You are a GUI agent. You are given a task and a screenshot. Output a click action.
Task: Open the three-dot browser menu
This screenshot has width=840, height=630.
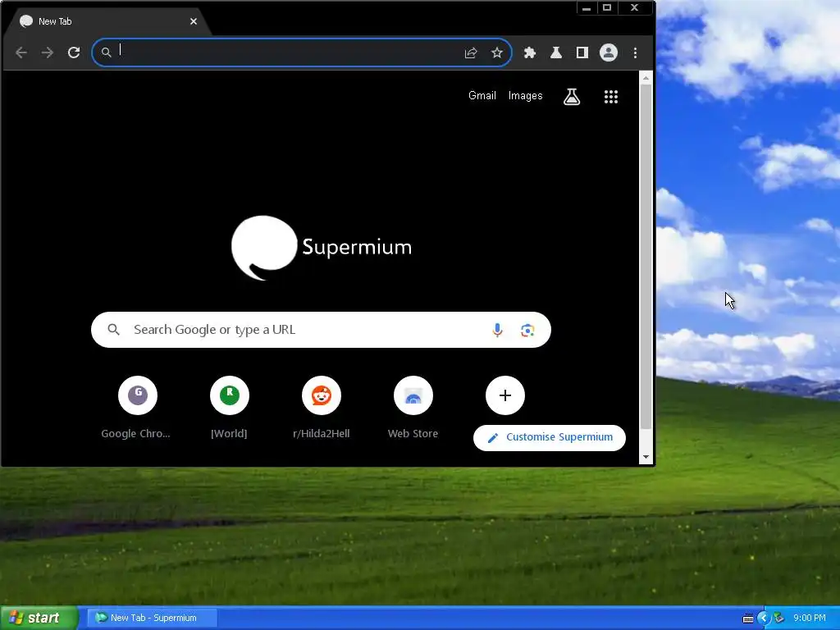pyautogui.click(x=636, y=52)
